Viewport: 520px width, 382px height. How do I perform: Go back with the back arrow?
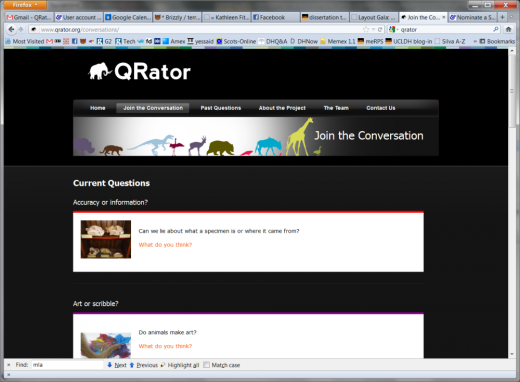pos(11,29)
